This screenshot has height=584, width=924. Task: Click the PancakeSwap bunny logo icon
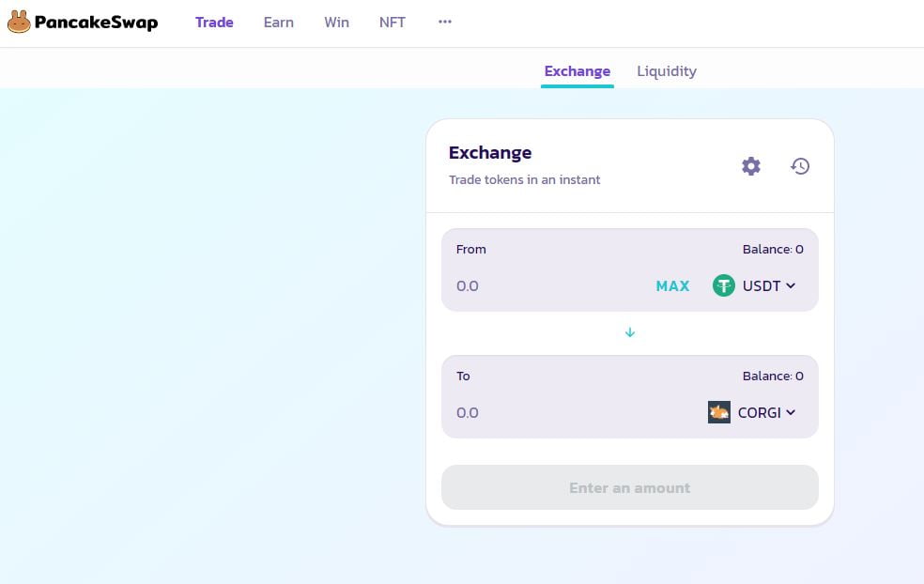click(x=19, y=22)
